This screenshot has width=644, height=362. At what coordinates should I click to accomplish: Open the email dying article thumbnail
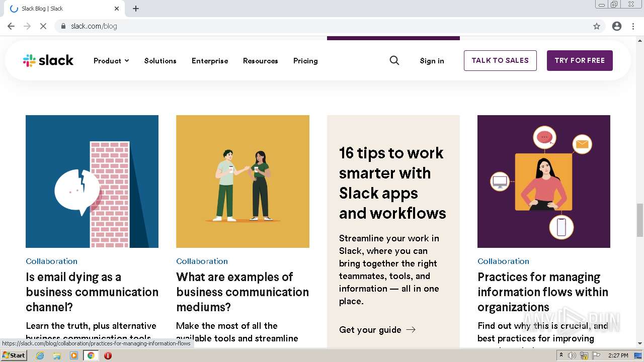[x=92, y=182]
